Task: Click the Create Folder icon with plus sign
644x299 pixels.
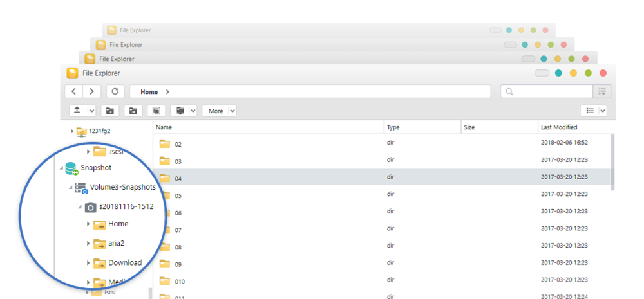Action: (x=109, y=111)
